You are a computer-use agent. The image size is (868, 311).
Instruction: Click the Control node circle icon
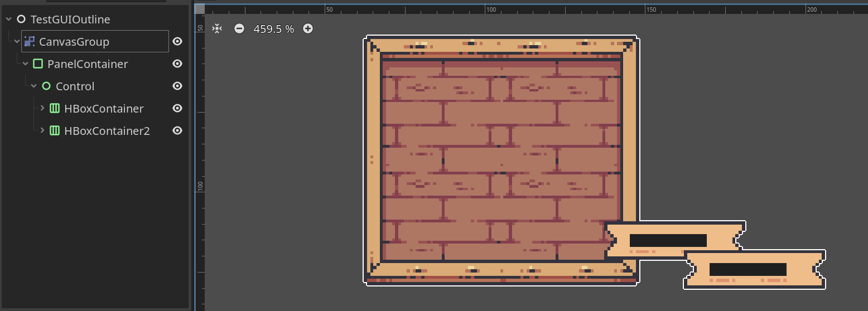[x=46, y=86]
